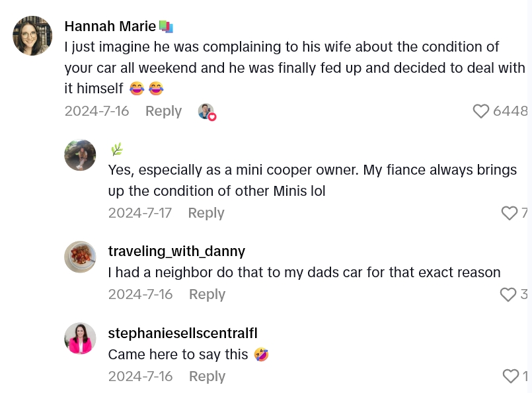Click stephaniesellscentralfl's profile avatar
Screen dimensions: 532x393
pos(80,338)
